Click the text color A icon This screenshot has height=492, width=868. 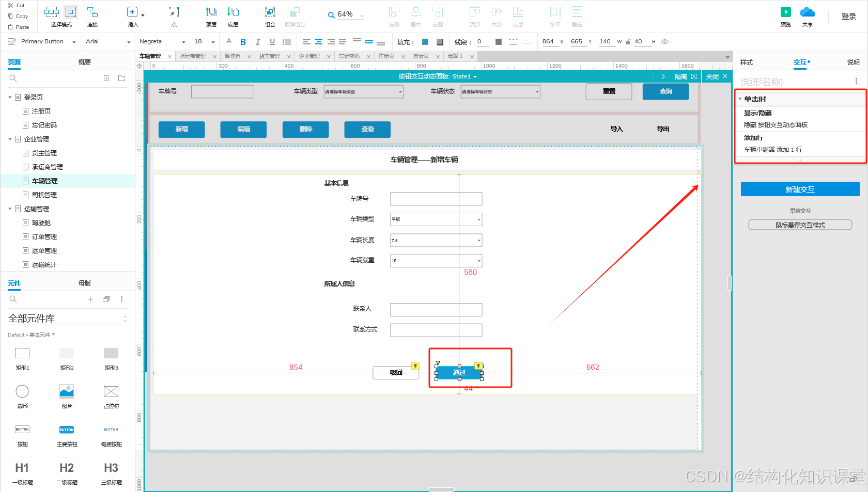(x=229, y=41)
